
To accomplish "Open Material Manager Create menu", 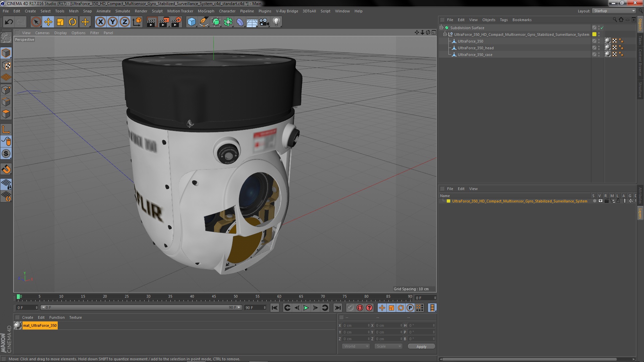I will tap(28, 317).
